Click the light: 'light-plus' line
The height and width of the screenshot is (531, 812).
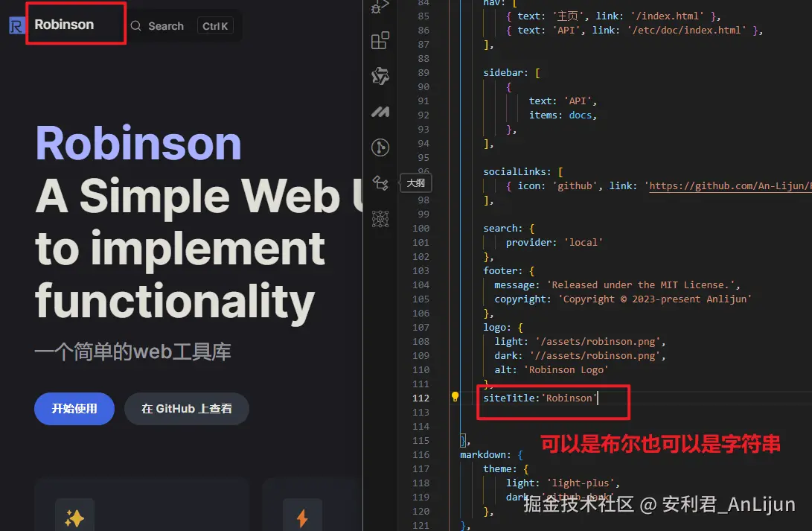(x=563, y=483)
